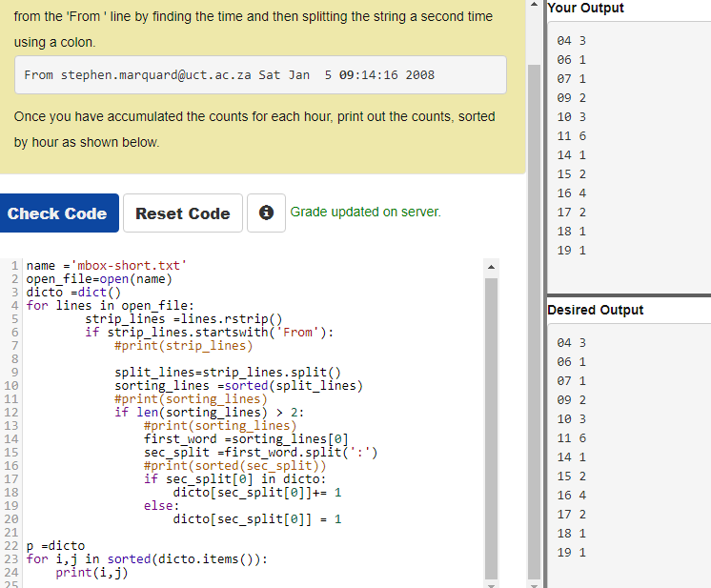This screenshot has width=711, height=588.
Task: Click the split_lines=strip_lines.split() line
Action: [228, 373]
